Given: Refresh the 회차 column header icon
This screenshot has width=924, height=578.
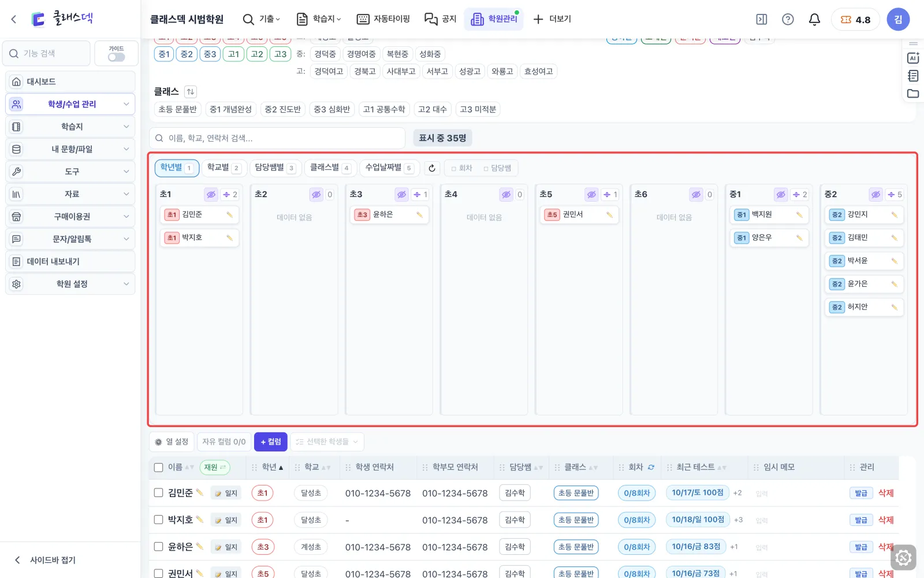Looking at the screenshot, I should point(651,467).
